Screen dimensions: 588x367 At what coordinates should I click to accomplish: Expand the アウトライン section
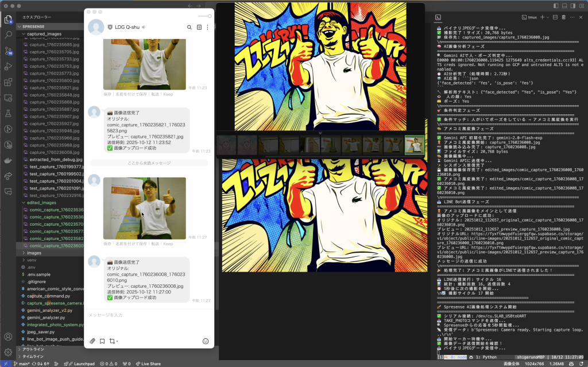[33, 349]
